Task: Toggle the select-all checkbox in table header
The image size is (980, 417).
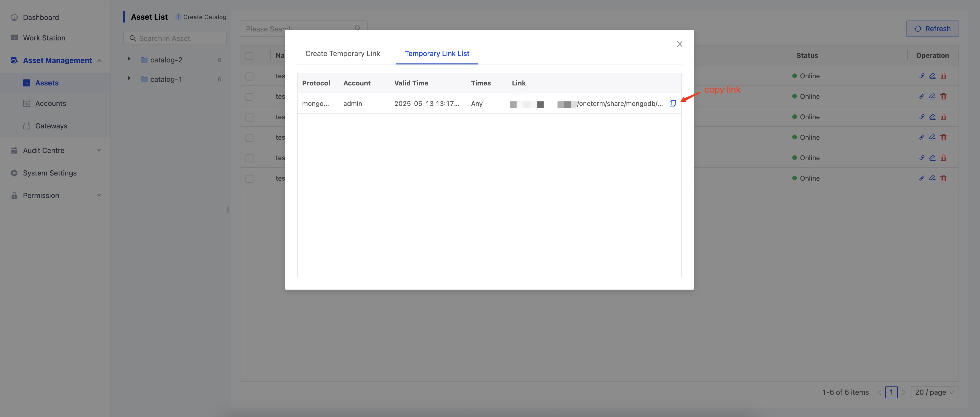Action: point(250,56)
